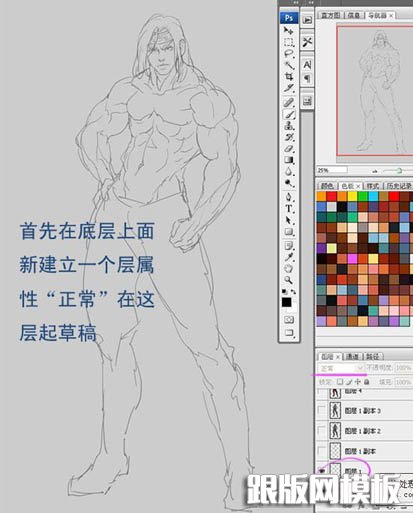This screenshot has height=513, width=413.
Task: Show the 图层 1 副本 2 layer
Action: pyautogui.click(x=321, y=430)
